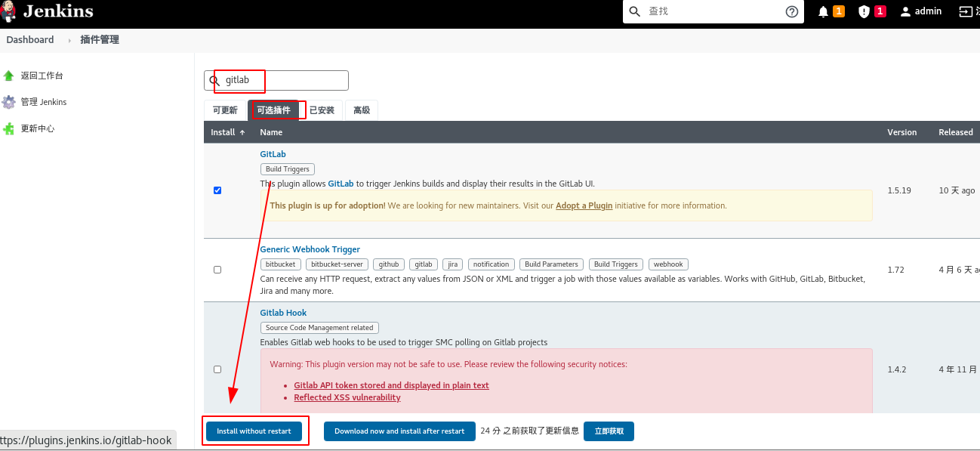Click the gitlab tag in Generic Webhook row
Viewport: 980px width, 451px height.
pos(424,264)
